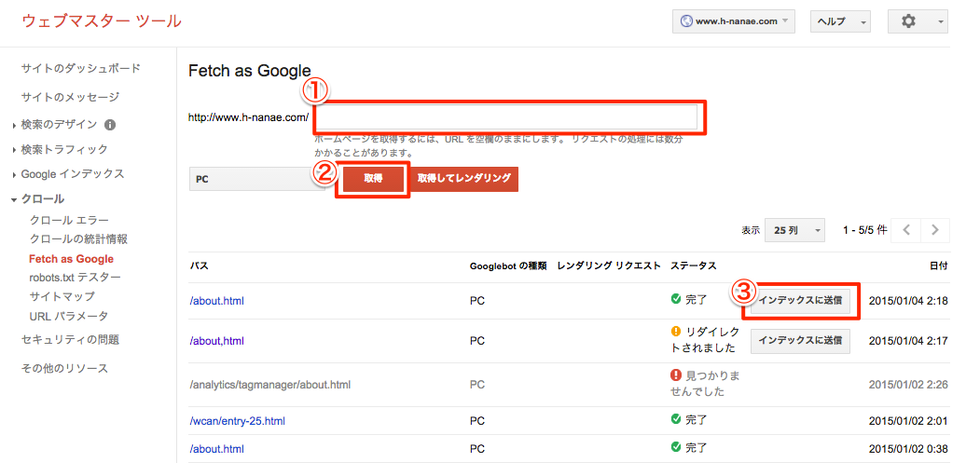Screen dimensions: 980x463
Task: Click the green 完了 check icon for /wcan/entry-25.html
Action: tap(676, 417)
